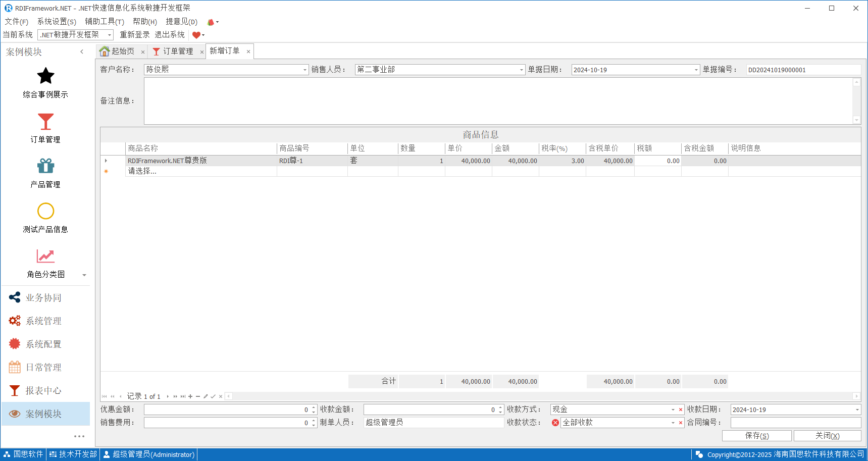Screen dimensions: 868x461
Task: Open the 测试产品信息 circle icon
Action: click(45, 211)
